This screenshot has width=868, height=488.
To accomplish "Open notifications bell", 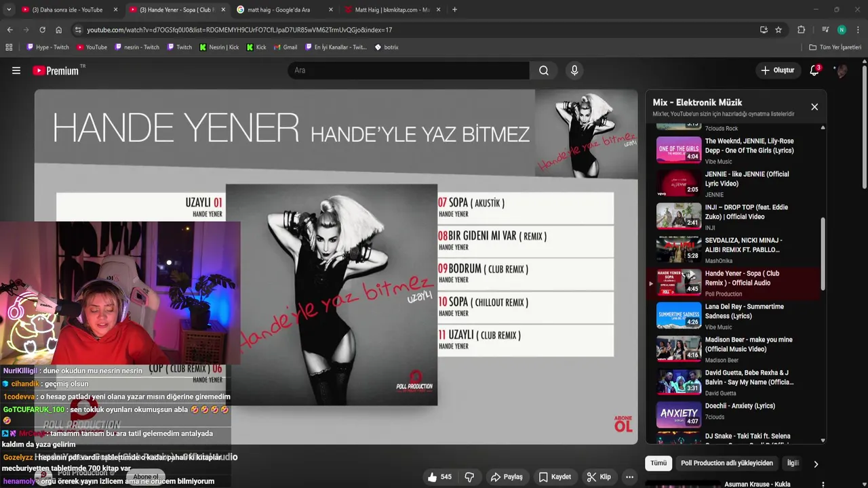I will [815, 70].
